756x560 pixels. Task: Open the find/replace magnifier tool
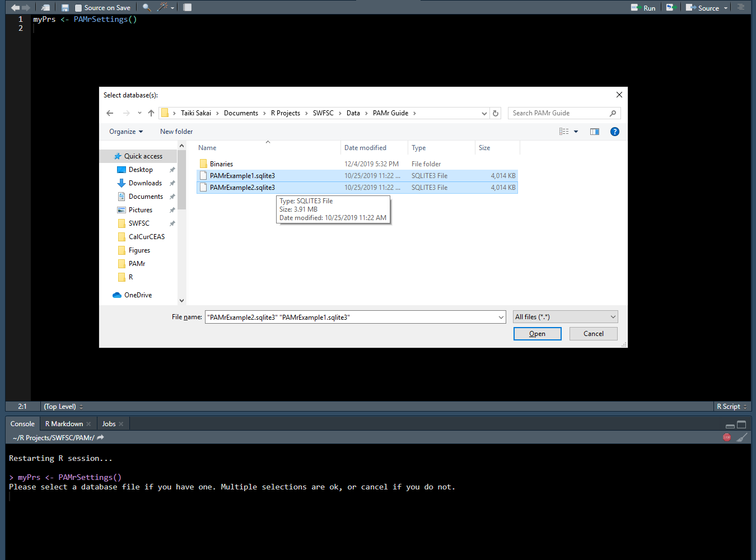coord(146,8)
